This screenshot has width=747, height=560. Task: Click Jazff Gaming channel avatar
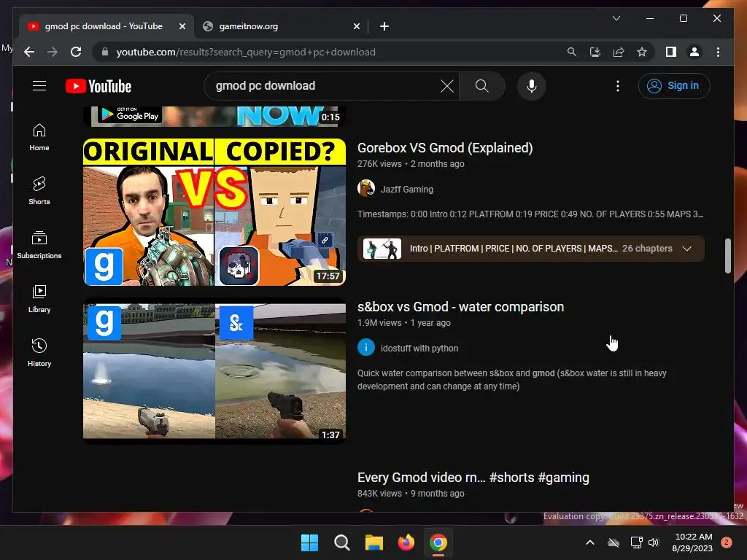(x=366, y=189)
